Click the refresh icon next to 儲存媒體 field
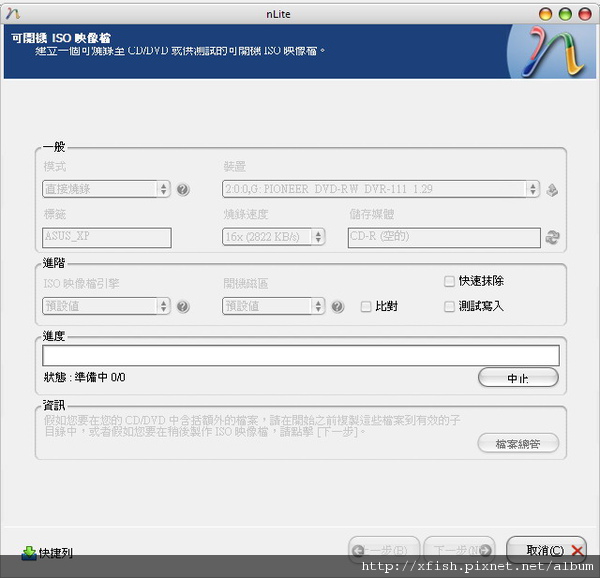 pos(552,238)
